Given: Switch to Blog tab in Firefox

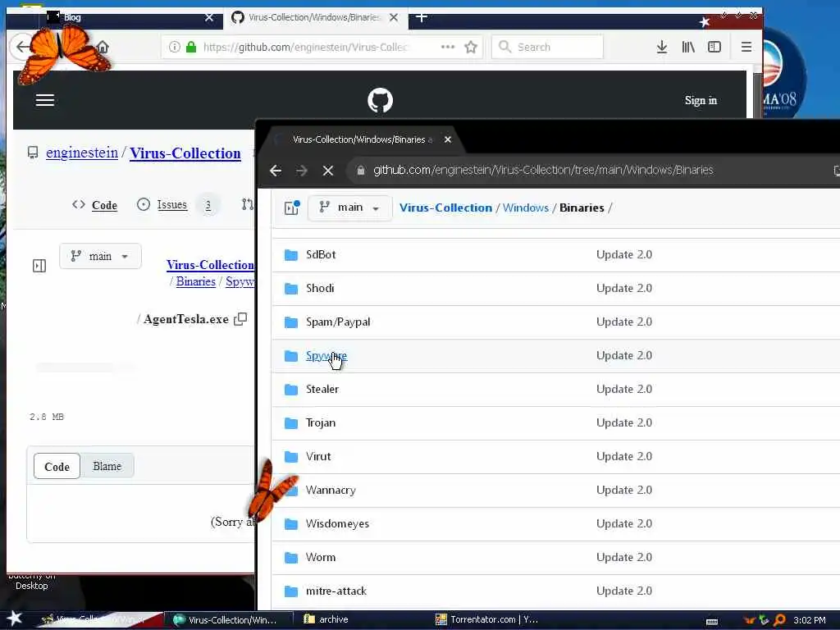Looking at the screenshot, I should click(x=123, y=18).
